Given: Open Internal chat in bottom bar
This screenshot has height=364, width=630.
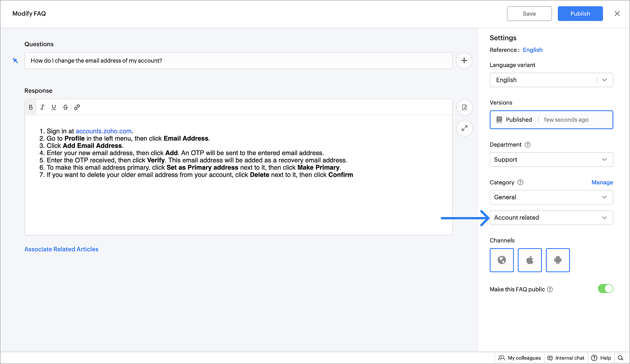Looking at the screenshot, I should click(x=566, y=358).
